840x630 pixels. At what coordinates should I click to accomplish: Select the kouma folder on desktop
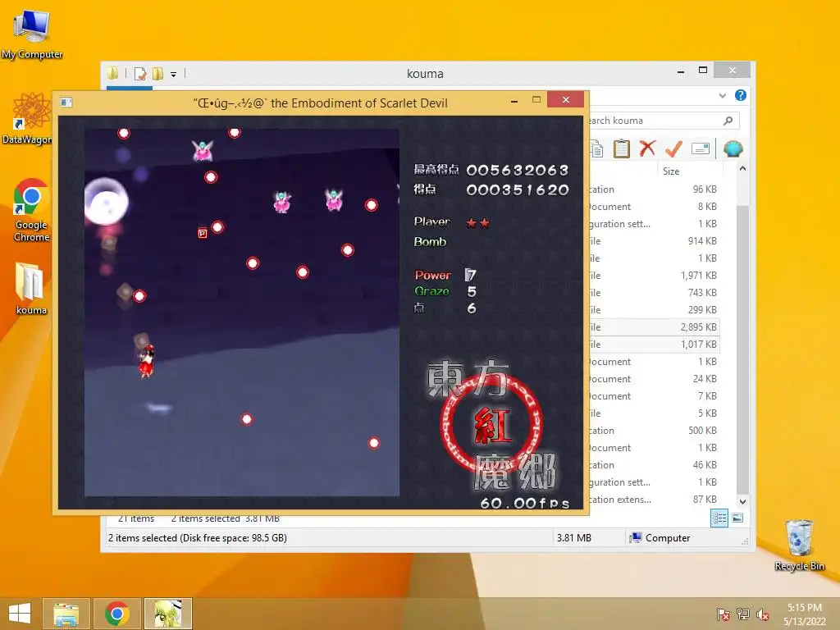31,290
